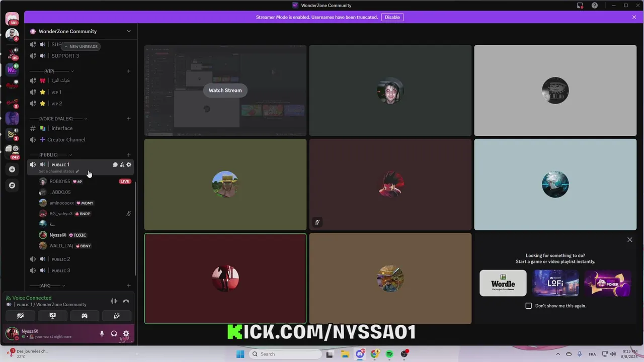Turn on camera in voice panel

(20, 316)
